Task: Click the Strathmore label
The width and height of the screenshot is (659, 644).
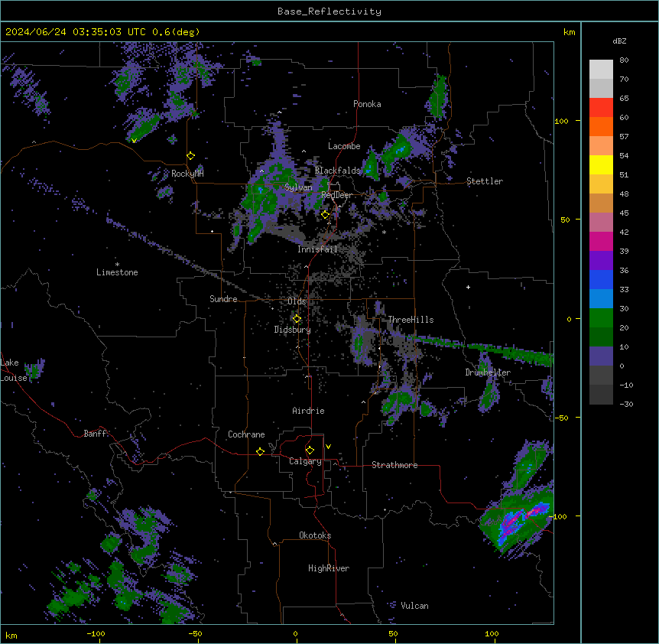Action: click(x=394, y=465)
